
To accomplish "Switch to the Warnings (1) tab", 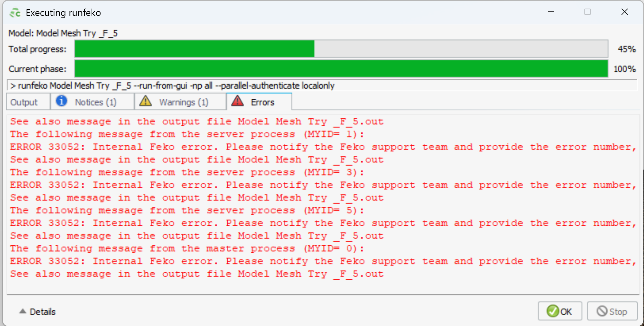I will [180, 102].
